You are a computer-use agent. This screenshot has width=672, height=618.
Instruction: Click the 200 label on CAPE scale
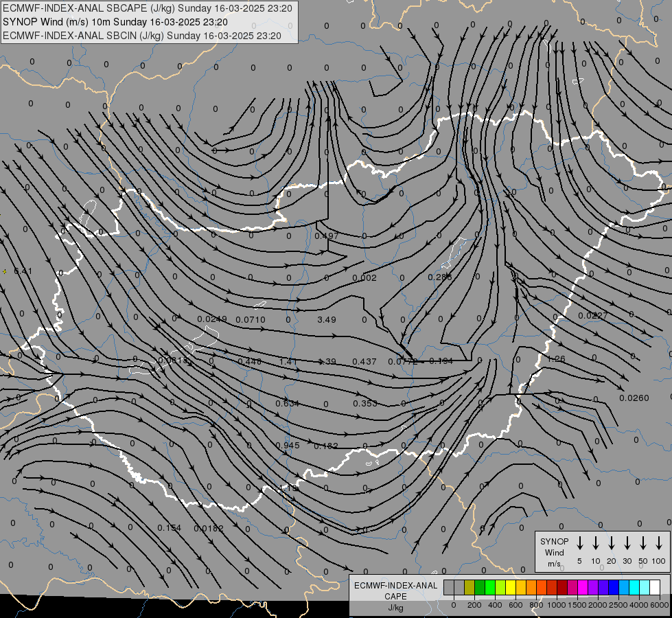coord(474,605)
